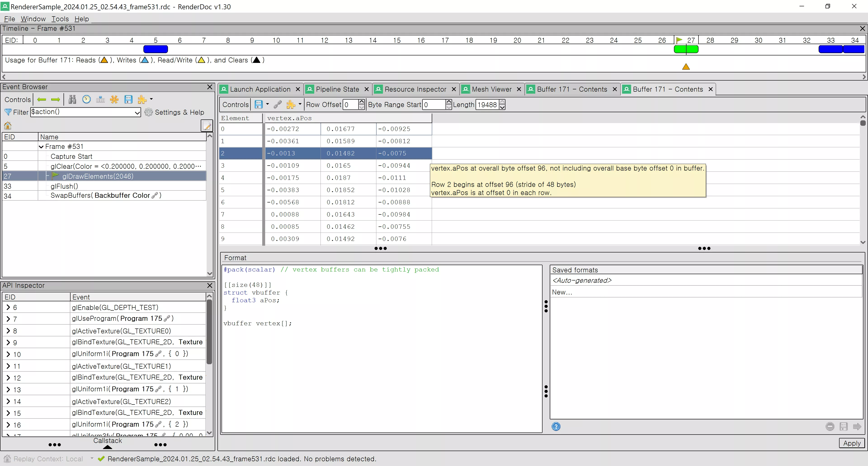Click the bar-chart timeline icon in Event Browser
868x466 pixels.
click(100, 99)
